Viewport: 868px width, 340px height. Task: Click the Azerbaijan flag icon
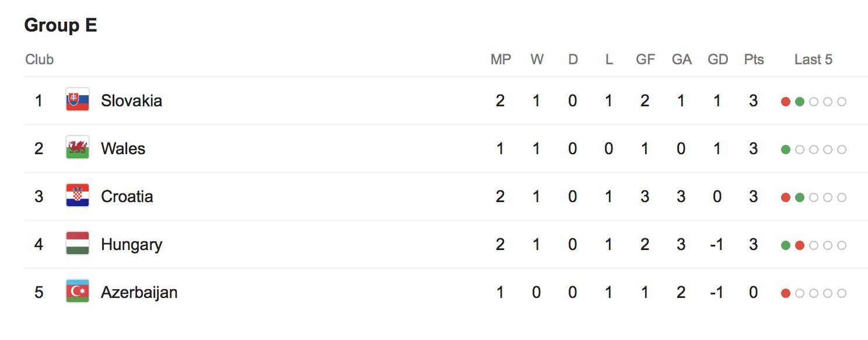pyautogui.click(x=78, y=292)
